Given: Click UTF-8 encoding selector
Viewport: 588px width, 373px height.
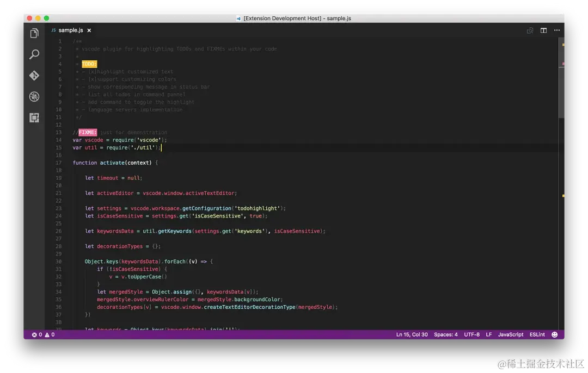Looking at the screenshot, I should (471, 334).
